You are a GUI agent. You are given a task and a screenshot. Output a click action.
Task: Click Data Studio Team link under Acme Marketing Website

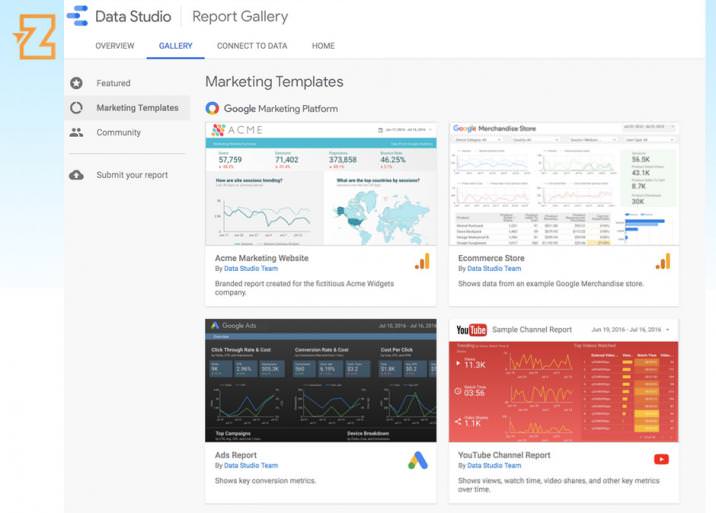click(x=251, y=269)
